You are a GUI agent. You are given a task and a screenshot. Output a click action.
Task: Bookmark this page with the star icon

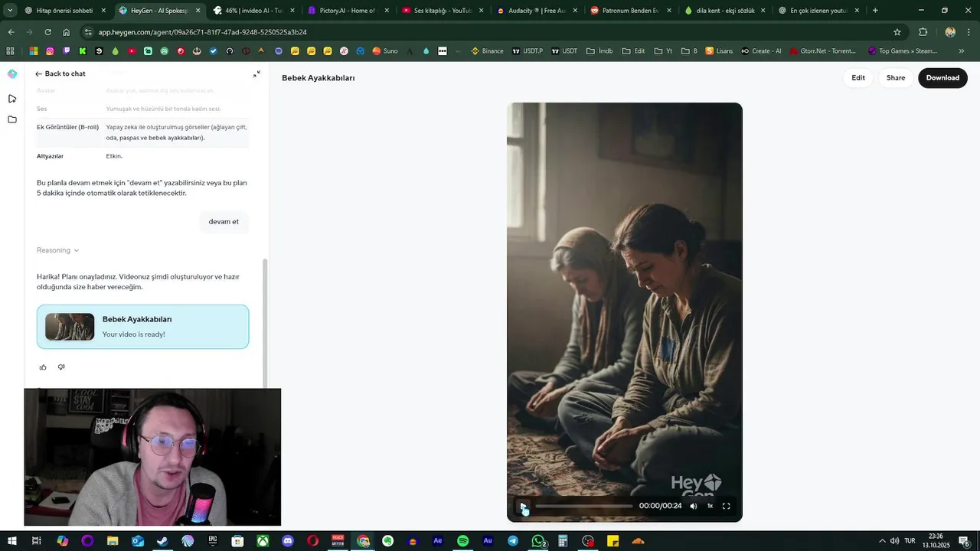[897, 32]
